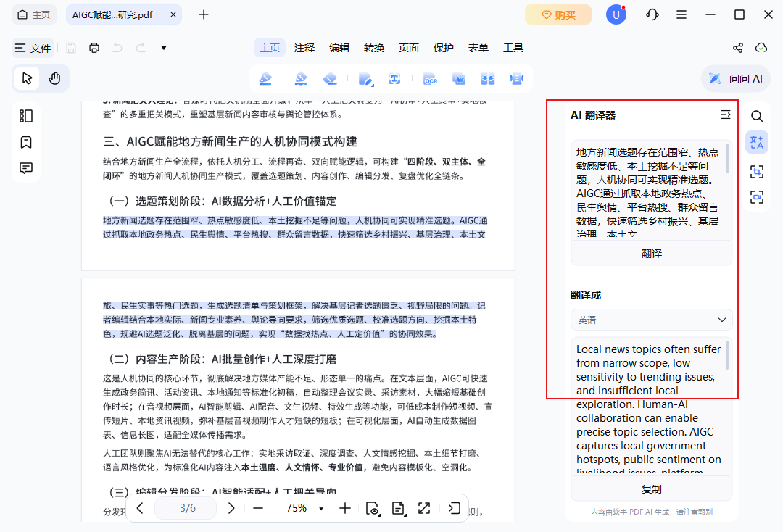783x532 pixels.
Task: Collapse the AI 翻译器 panel menu icon
Action: 726,115
